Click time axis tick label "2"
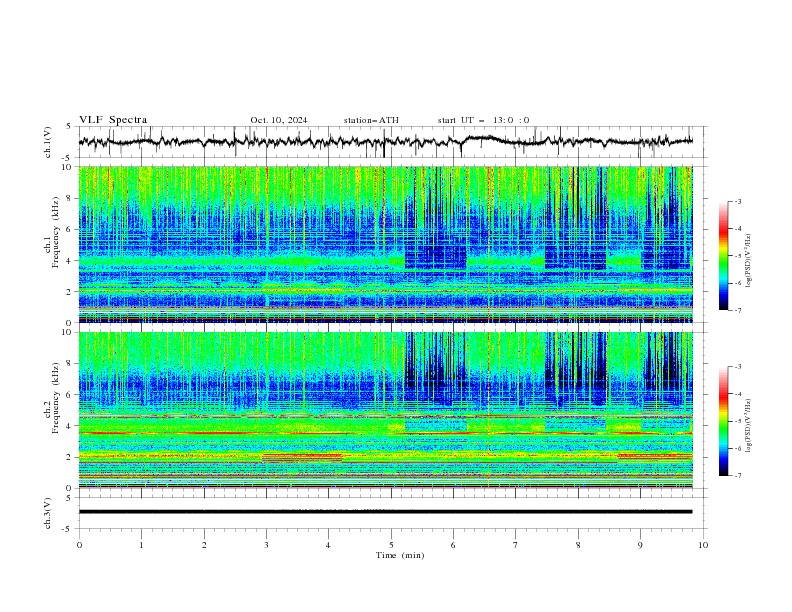 (x=204, y=545)
